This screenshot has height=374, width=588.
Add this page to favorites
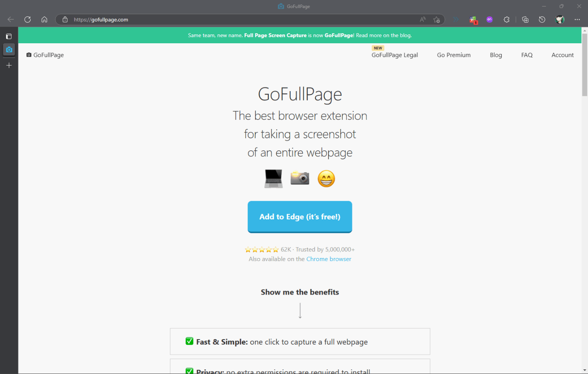(437, 19)
